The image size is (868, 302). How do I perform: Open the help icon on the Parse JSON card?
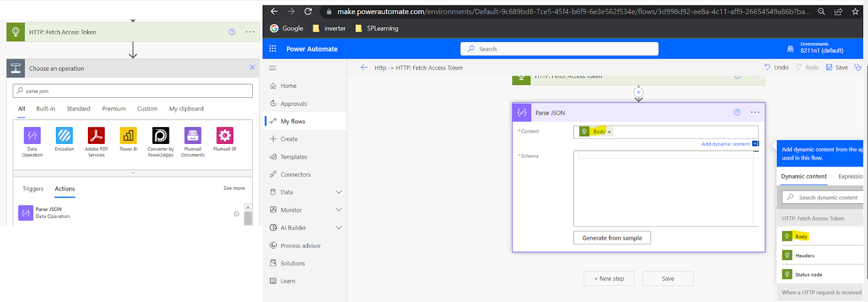click(x=737, y=112)
